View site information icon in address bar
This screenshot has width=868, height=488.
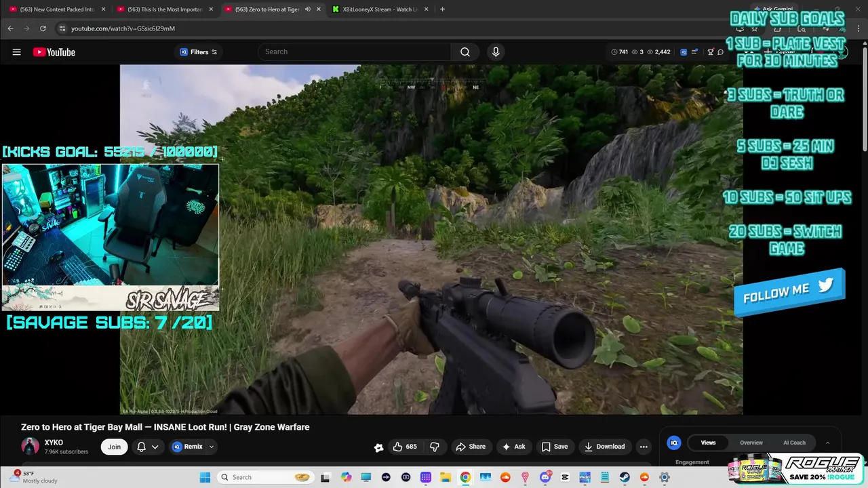coord(62,28)
